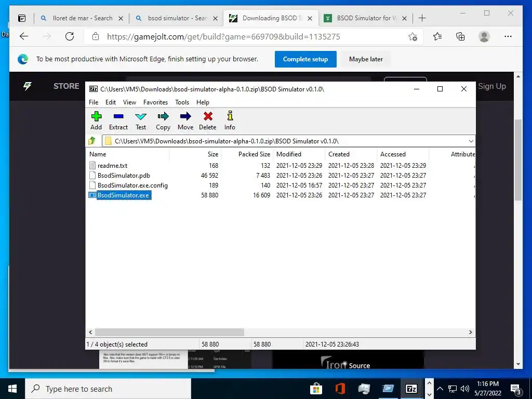Show hidden system tray icons
Screen dimensions: 532x399
(x=440, y=389)
